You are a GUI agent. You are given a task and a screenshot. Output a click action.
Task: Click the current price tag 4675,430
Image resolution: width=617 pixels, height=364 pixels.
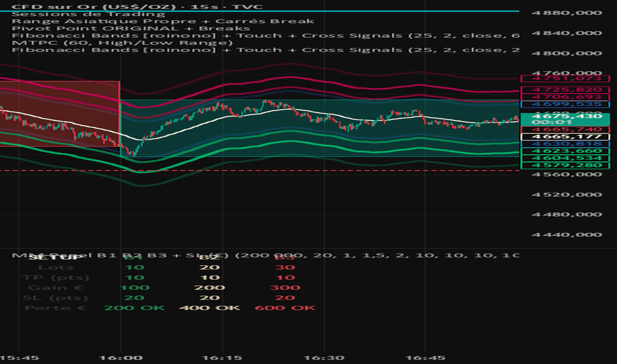pyautogui.click(x=565, y=116)
